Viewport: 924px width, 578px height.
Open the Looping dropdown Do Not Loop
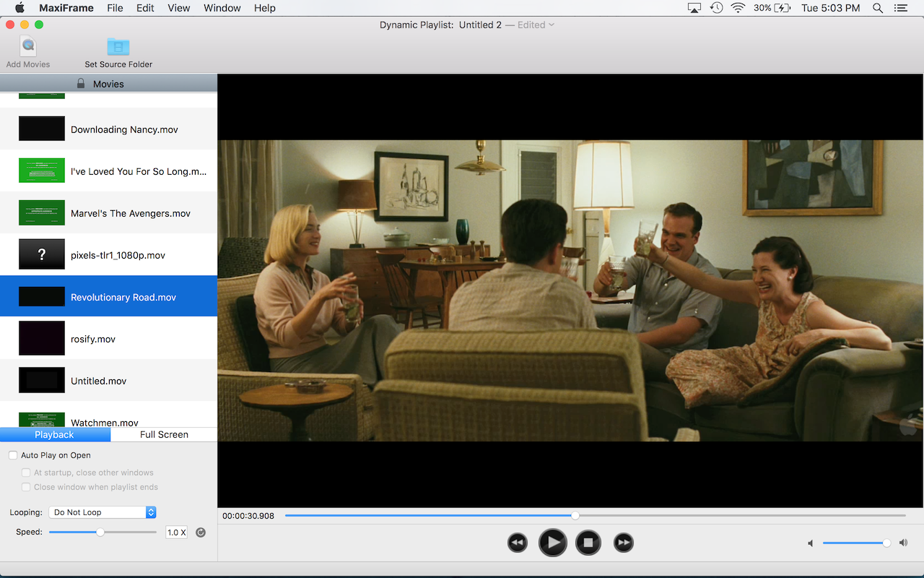(103, 512)
